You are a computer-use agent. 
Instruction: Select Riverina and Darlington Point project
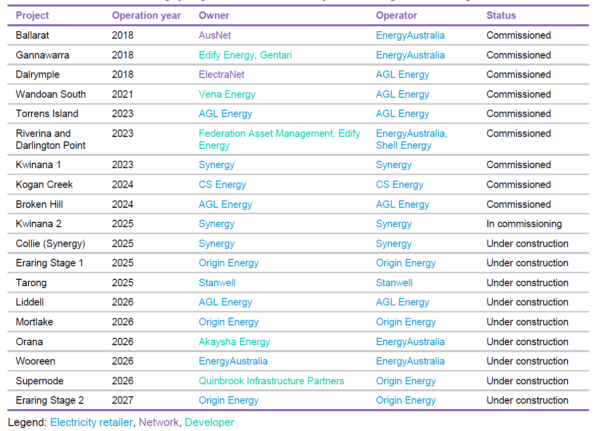tap(51, 139)
